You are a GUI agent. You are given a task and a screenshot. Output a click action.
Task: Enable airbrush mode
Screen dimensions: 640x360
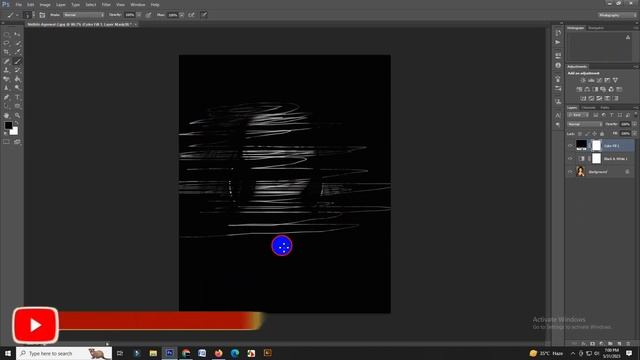(x=191, y=15)
